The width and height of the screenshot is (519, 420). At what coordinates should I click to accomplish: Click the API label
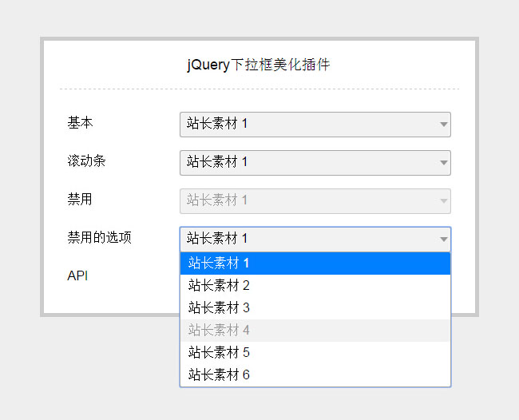77,275
